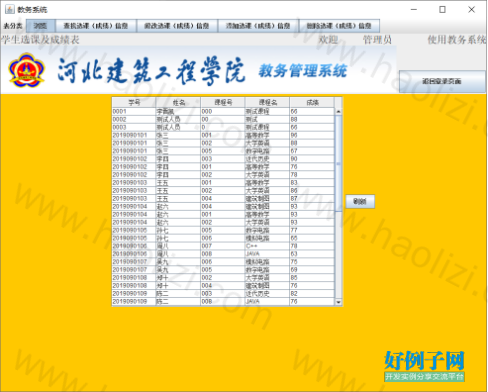Click the JAVA cell in the last row
Image resolution: width=488 pixels, height=392 pixels.
click(x=268, y=302)
